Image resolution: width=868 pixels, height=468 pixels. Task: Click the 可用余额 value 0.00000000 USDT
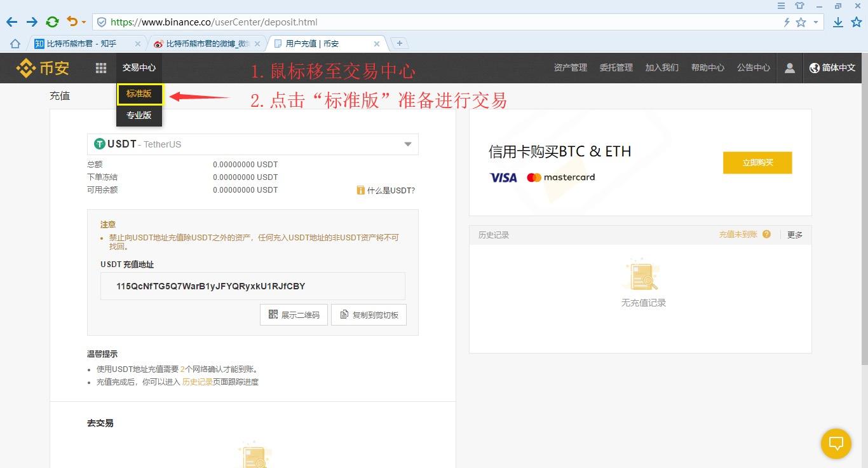[245, 189]
